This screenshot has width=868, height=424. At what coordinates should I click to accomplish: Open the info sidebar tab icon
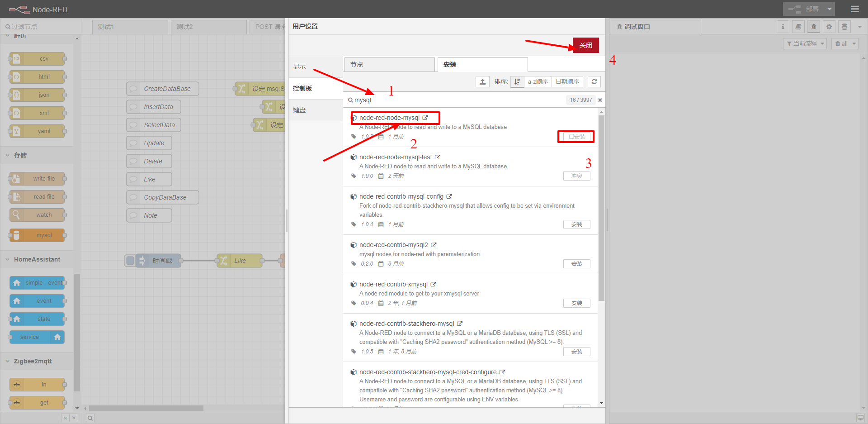coord(783,27)
